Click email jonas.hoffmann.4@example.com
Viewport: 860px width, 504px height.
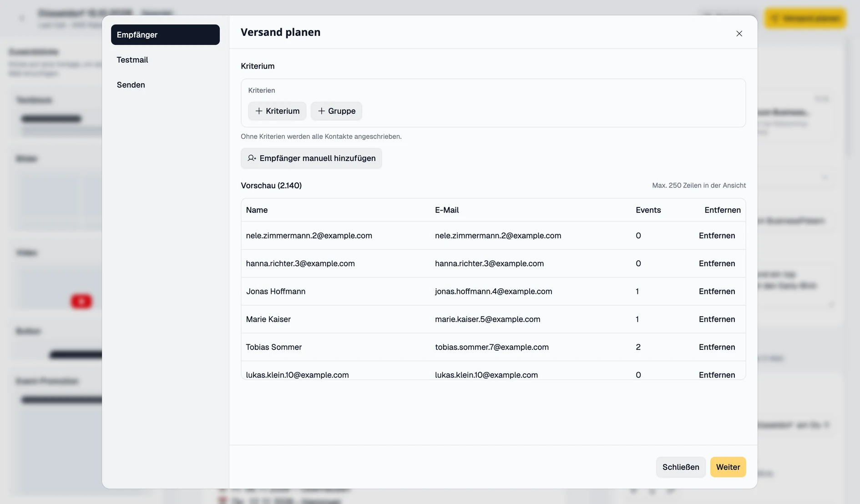pos(493,291)
